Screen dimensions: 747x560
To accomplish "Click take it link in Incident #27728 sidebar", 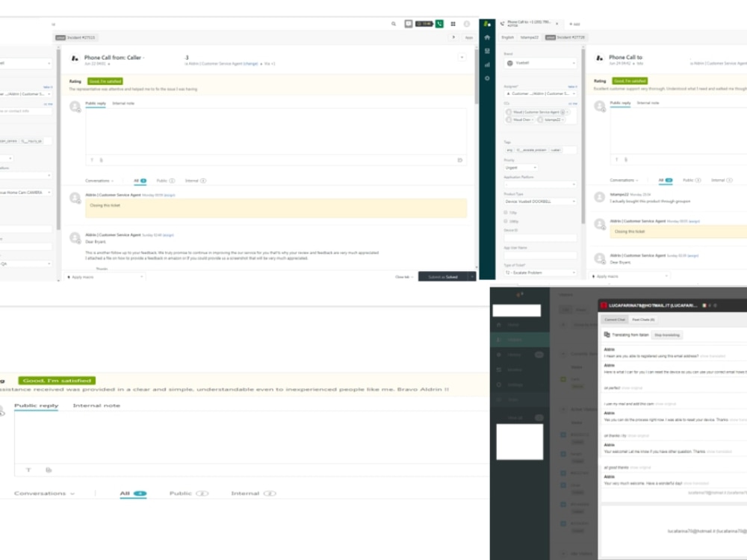I will pos(572,87).
